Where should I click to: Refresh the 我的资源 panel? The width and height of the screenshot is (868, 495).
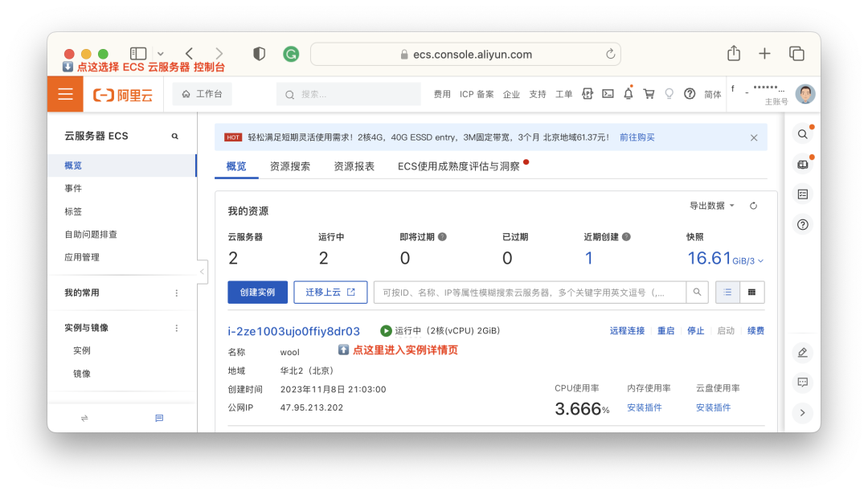coord(753,206)
